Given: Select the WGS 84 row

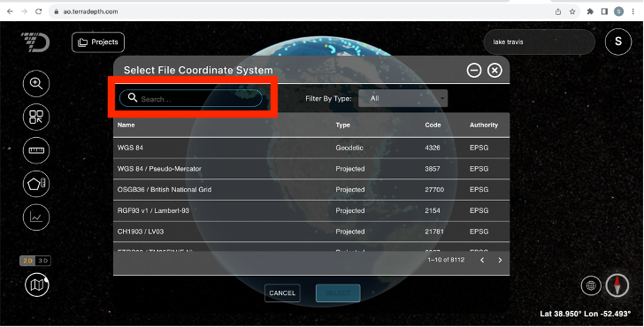Looking at the screenshot, I should tap(311, 148).
